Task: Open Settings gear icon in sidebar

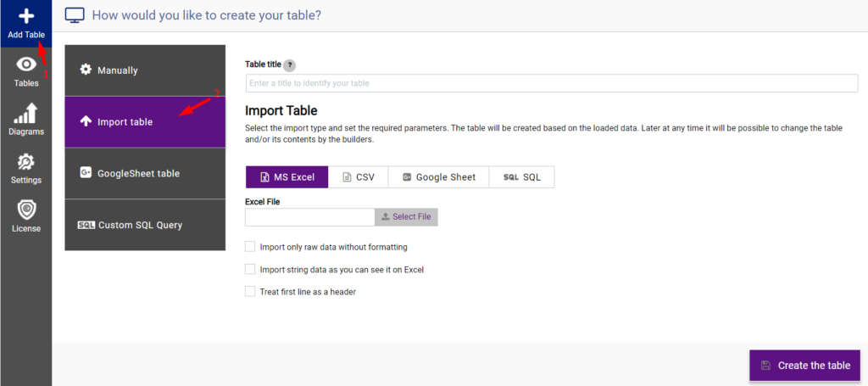Action: [26, 162]
